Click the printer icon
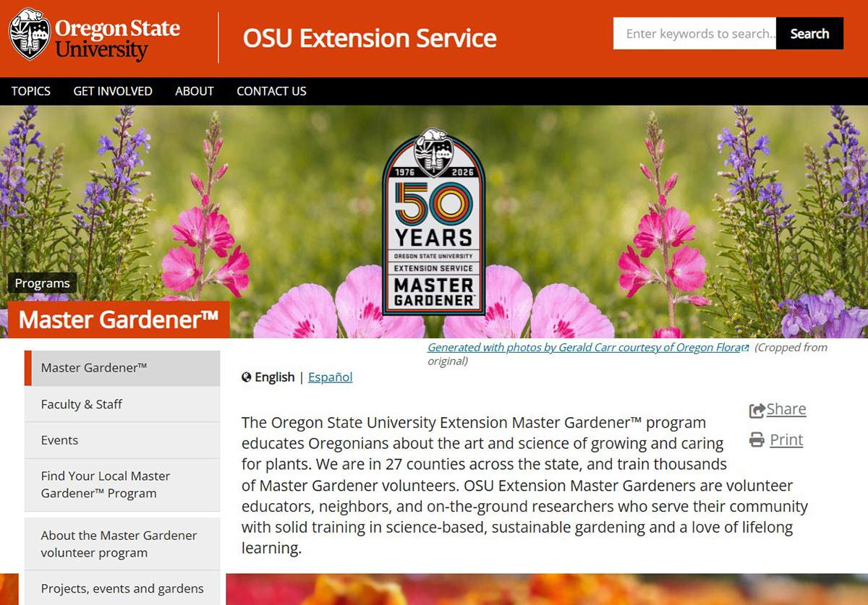Image resolution: width=868 pixels, height=605 pixels. (x=757, y=439)
